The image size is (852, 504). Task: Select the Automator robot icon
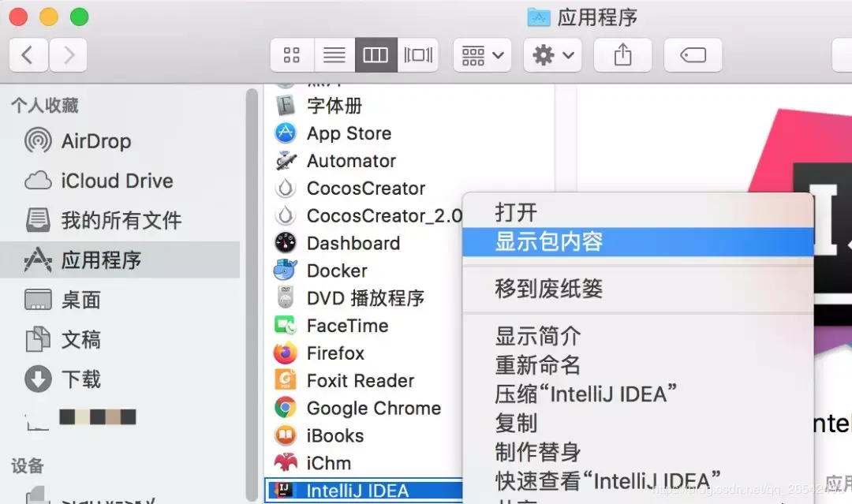pyautogui.click(x=284, y=160)
